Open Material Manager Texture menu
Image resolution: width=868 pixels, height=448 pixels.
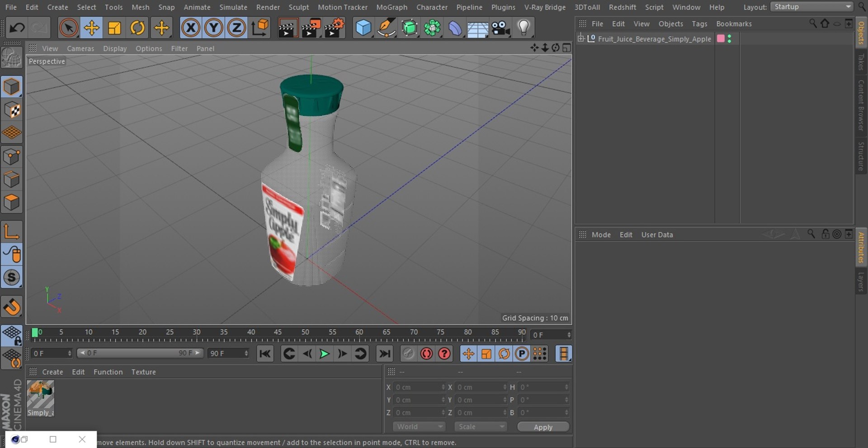[x=143, y=372]
